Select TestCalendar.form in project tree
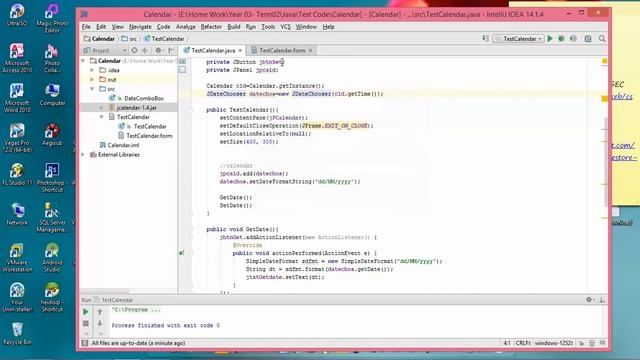 click(x=145, y=136)
